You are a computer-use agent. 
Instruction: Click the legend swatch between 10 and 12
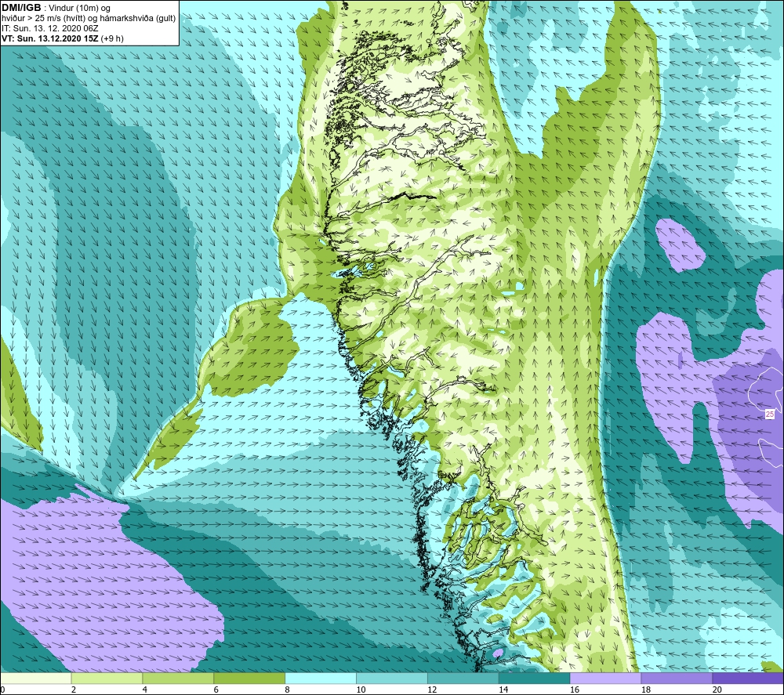point(392,678)
